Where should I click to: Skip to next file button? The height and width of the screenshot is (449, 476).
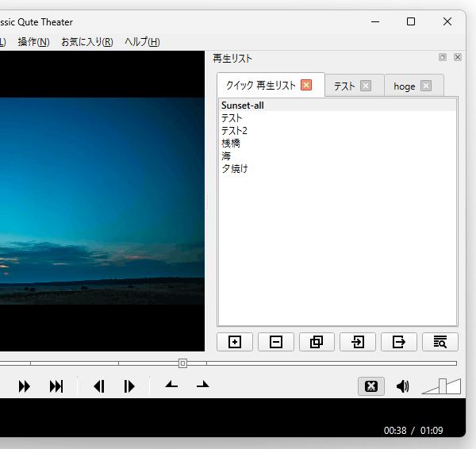tap(56, 386)
